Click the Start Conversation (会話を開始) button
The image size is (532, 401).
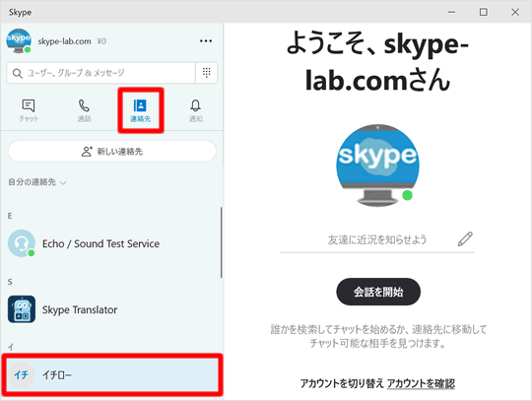[x=378, y=292]
